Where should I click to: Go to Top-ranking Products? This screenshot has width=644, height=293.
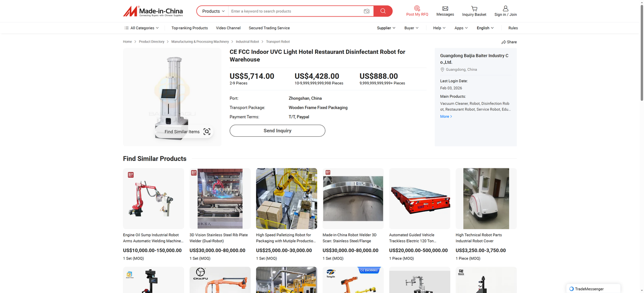(190, 28)
